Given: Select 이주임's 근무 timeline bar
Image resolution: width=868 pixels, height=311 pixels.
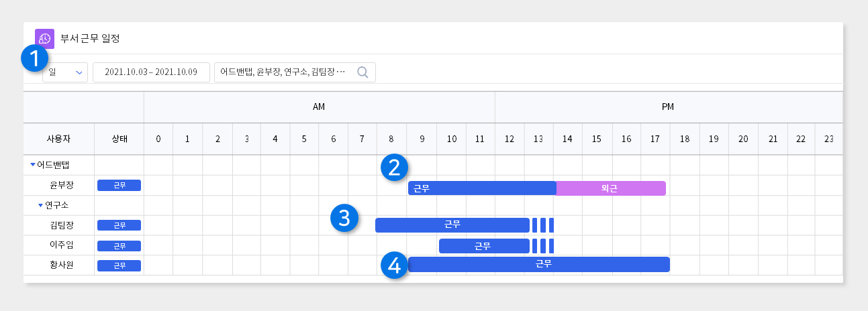Looking at the screenshot, I should 484,246.
